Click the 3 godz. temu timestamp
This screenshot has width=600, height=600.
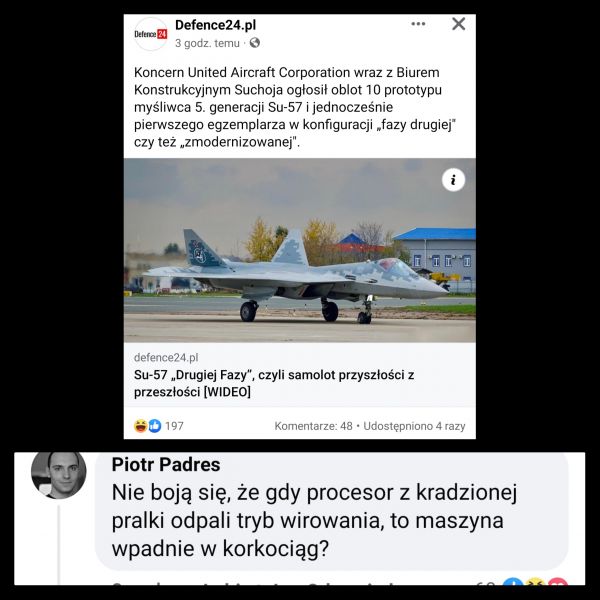tap(207, 43)
